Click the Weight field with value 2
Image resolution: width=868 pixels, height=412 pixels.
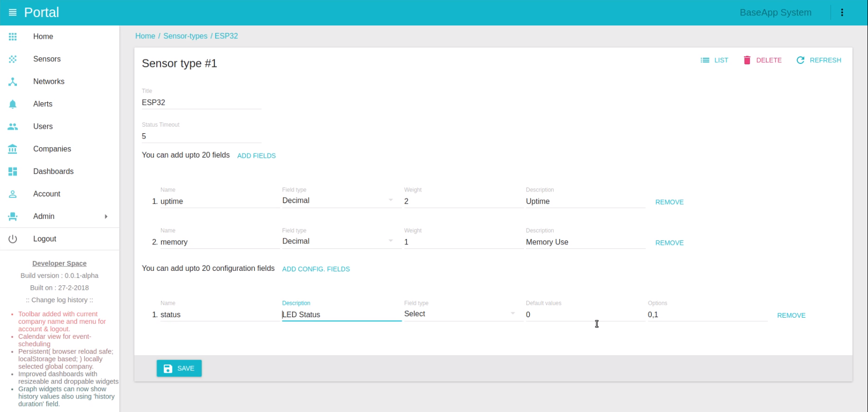pos(463,202)
